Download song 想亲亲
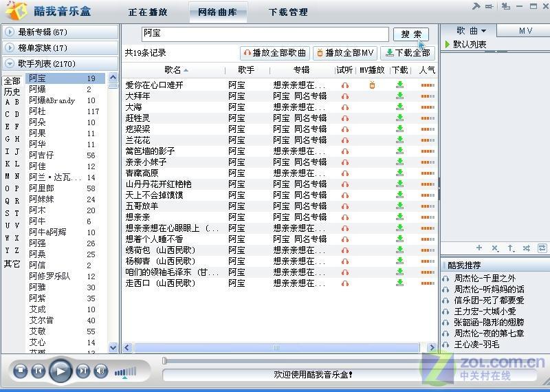 [x=399, y=217]
